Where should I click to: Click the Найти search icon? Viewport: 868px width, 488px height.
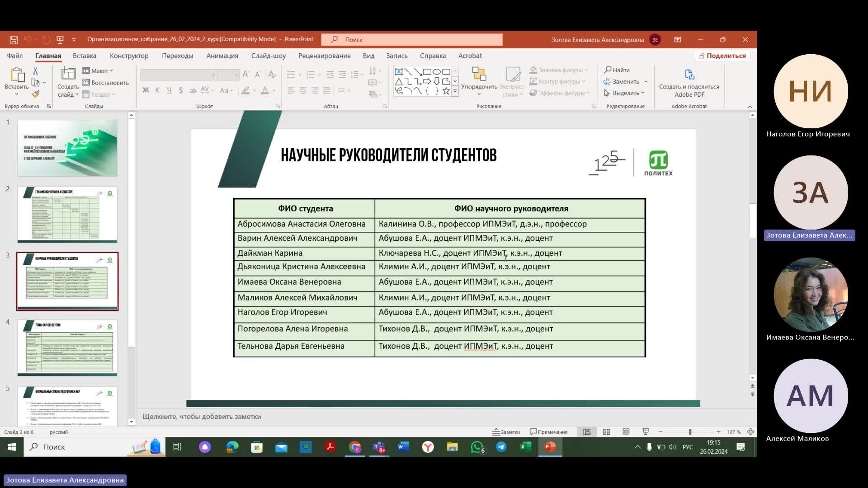617,70
